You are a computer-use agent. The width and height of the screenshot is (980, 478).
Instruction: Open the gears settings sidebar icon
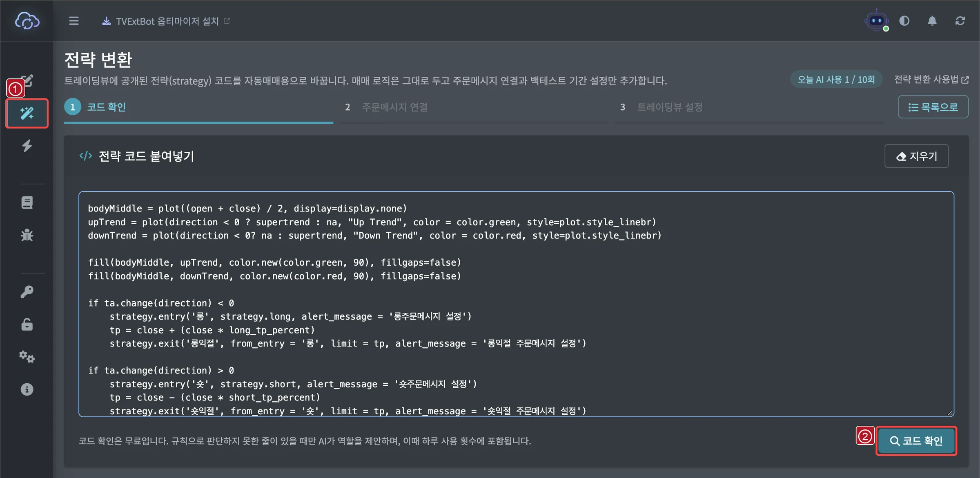coord(27,357)
